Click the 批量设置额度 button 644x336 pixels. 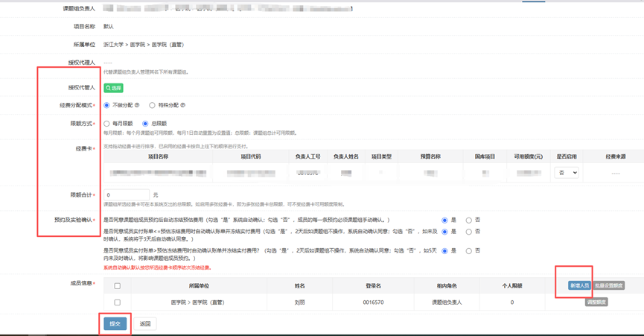tap(609, 285)
